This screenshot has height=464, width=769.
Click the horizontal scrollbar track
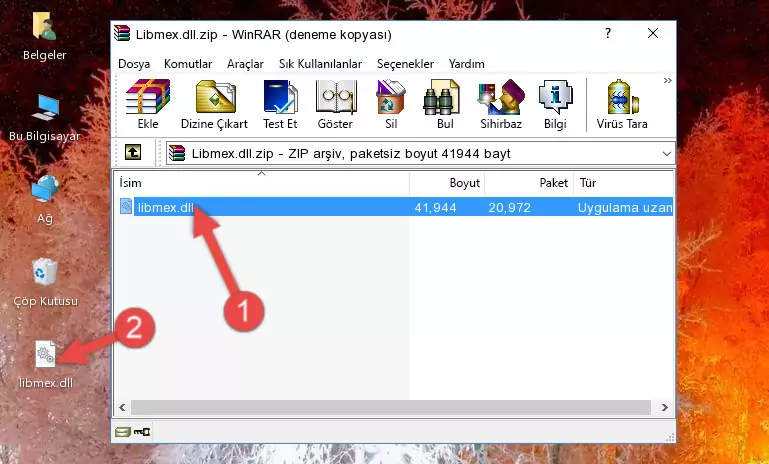click(x=391, y=407)
